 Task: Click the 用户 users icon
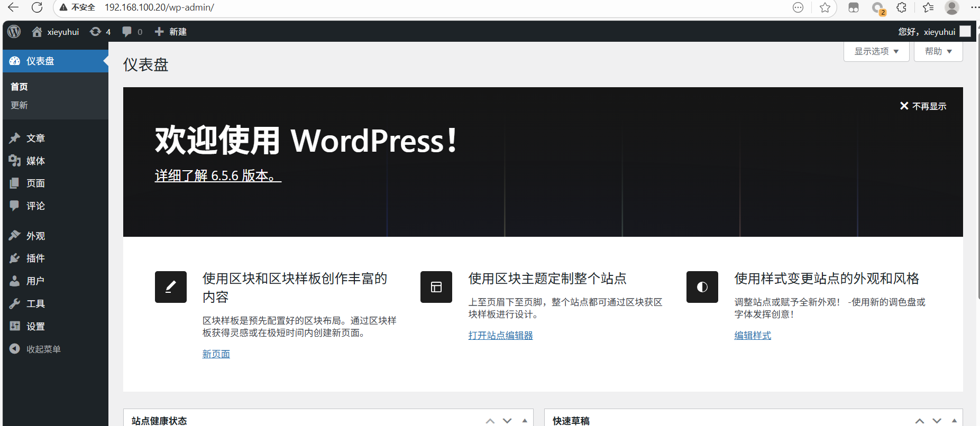[x=15, y=281]
